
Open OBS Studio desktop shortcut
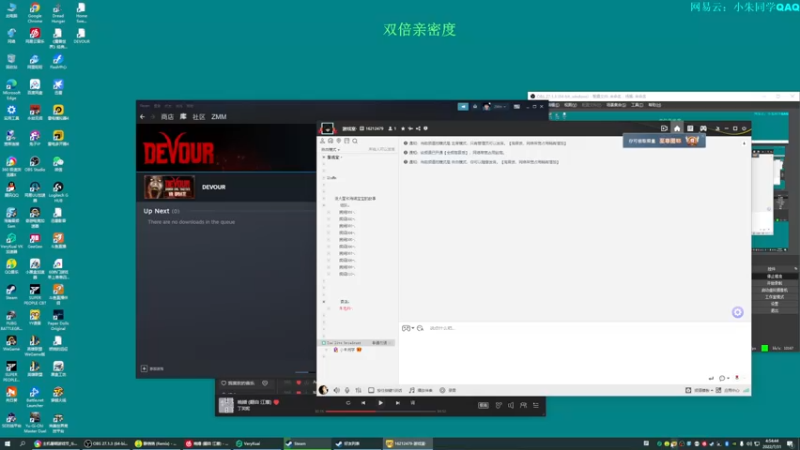click(35, 164)
